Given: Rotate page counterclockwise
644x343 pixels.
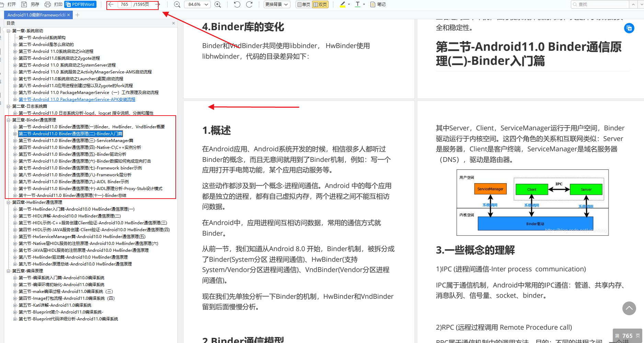Looking at the screenshot, I should [237, 4].
